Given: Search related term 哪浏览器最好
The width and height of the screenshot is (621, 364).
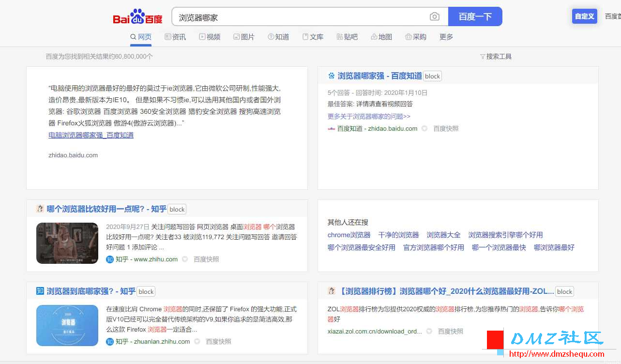Looking at the screenshot, I should (554, 247).
